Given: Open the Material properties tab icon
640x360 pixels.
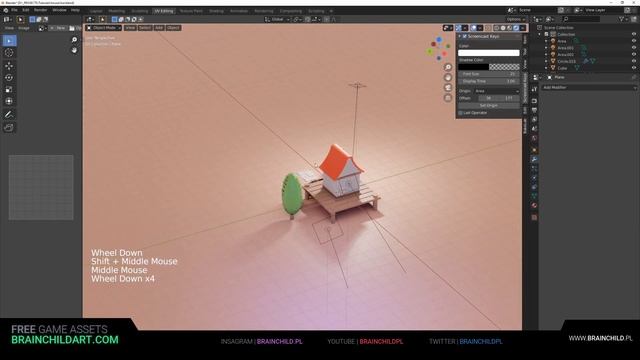Looking at the screenshot, I should click(x=534, y=206).
